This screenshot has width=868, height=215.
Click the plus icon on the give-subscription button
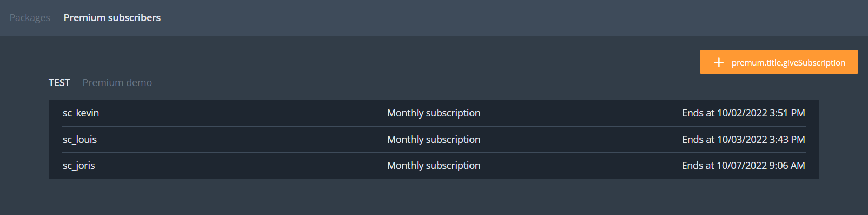[719, 62]
